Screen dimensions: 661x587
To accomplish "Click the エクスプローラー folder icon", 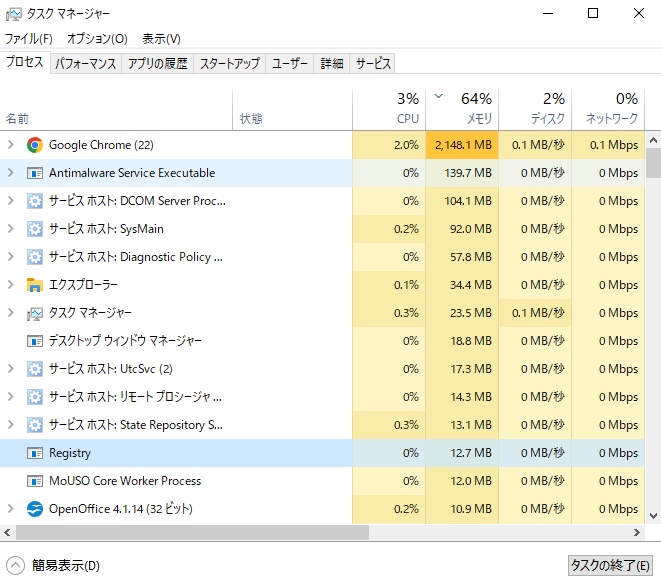I will pyautogui.click(x=35, y=285).
